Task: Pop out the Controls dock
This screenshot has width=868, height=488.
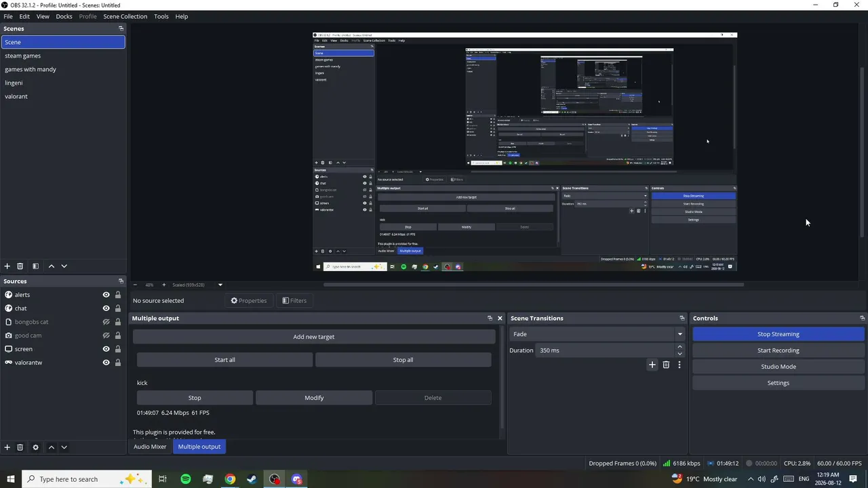Action: point(862,318)
